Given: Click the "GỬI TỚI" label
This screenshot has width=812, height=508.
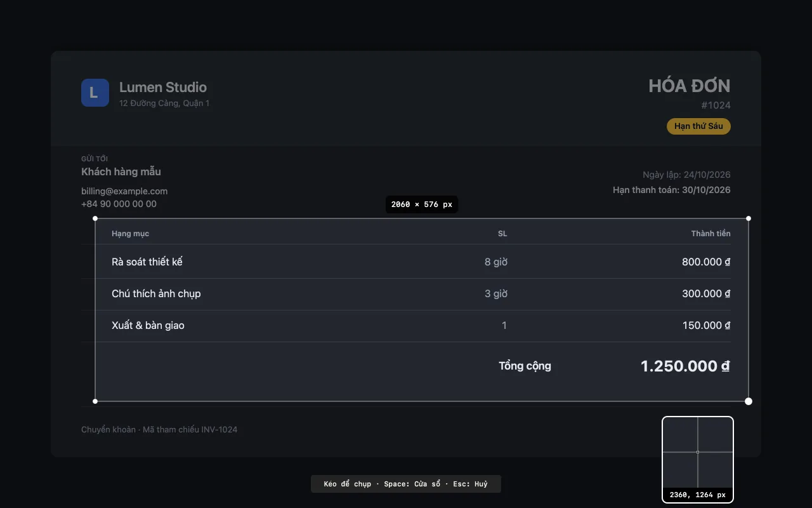Looking at the screenshot, I should tap(95, 159).
